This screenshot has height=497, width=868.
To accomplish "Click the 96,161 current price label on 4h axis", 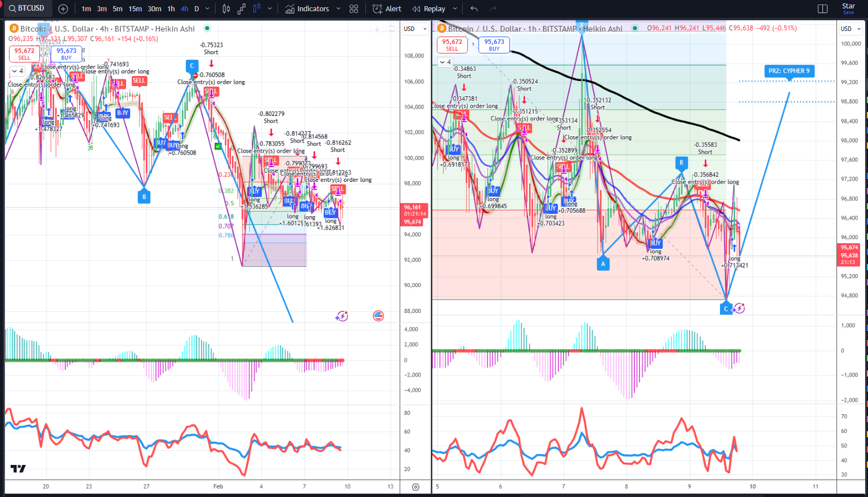I will (x=415, y=207).
